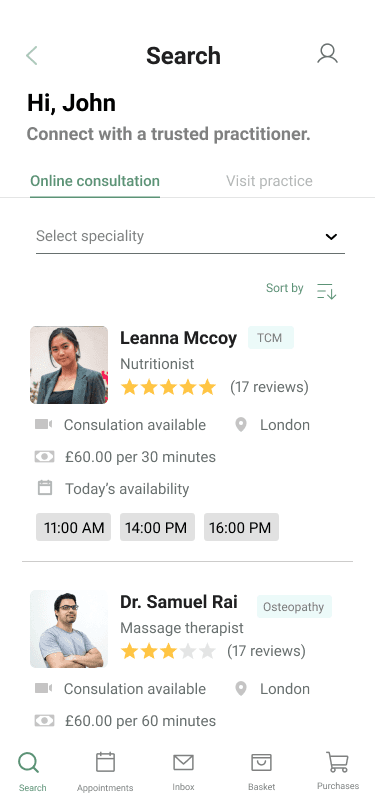Open Leanna Mccoy's profile photo
The image size is (375, 811).
point(69,365)
